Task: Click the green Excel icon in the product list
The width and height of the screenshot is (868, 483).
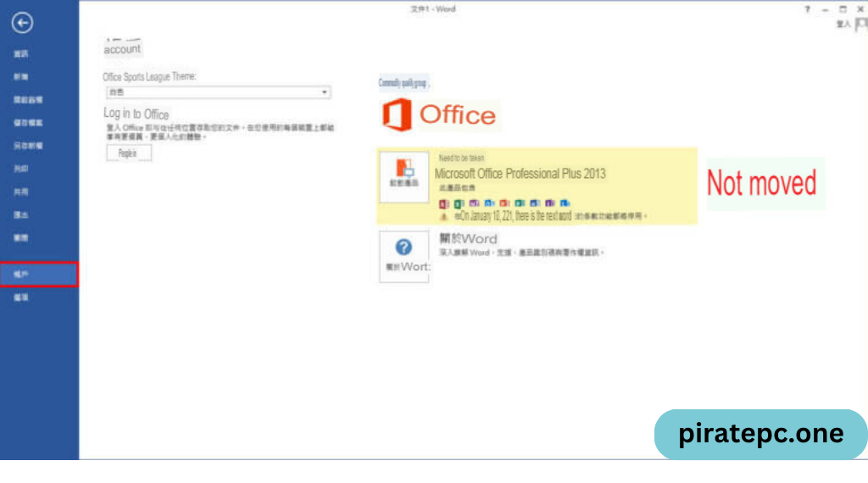Action: coord(459,203)
